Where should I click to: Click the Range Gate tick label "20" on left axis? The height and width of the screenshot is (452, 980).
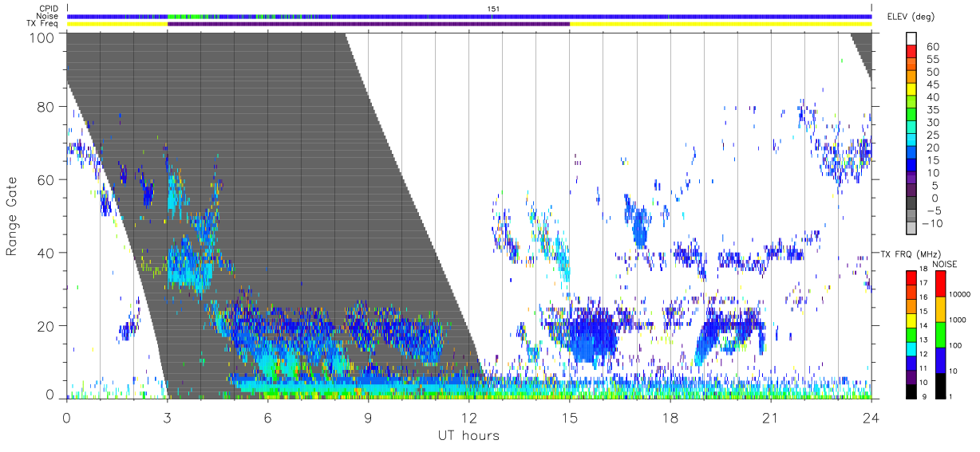click(46, 326)
